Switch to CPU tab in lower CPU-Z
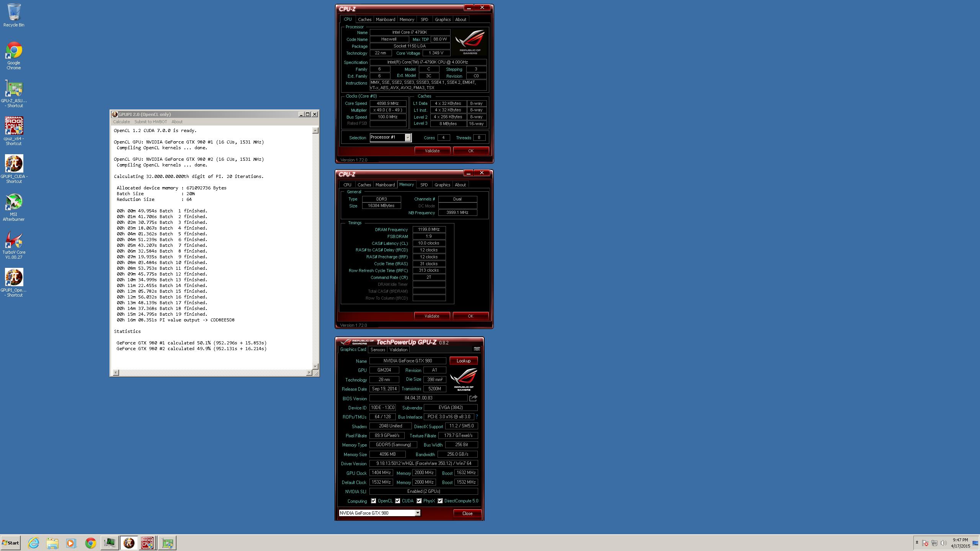 (347, 185)
